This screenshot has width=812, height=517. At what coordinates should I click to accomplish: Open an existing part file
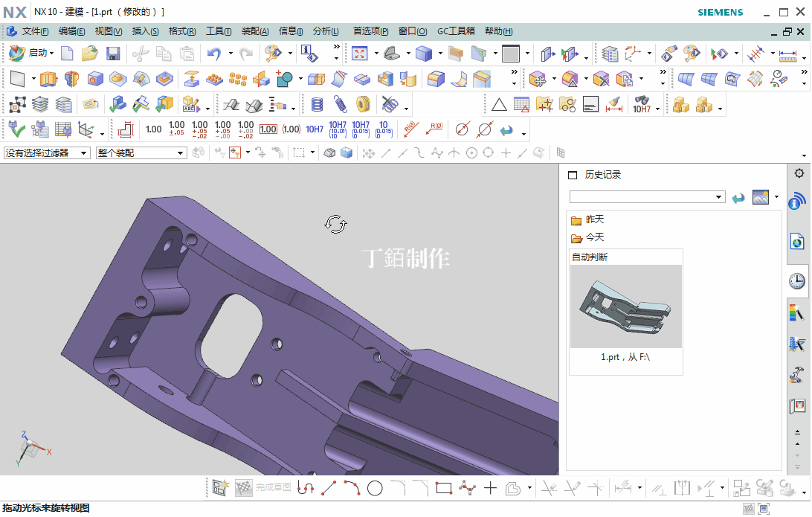[x=90, y=54]
